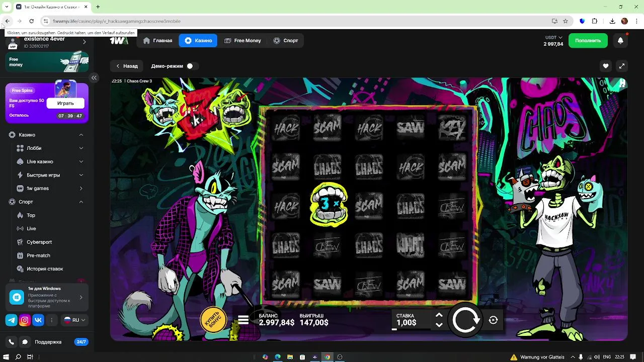Open autoplay settings beside the spin button
The height and width of the screenshot is (362, 644).
(493, 320)
